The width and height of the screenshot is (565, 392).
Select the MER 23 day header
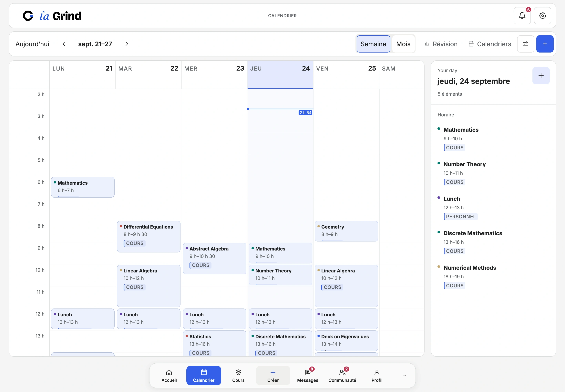click(214, 75)
